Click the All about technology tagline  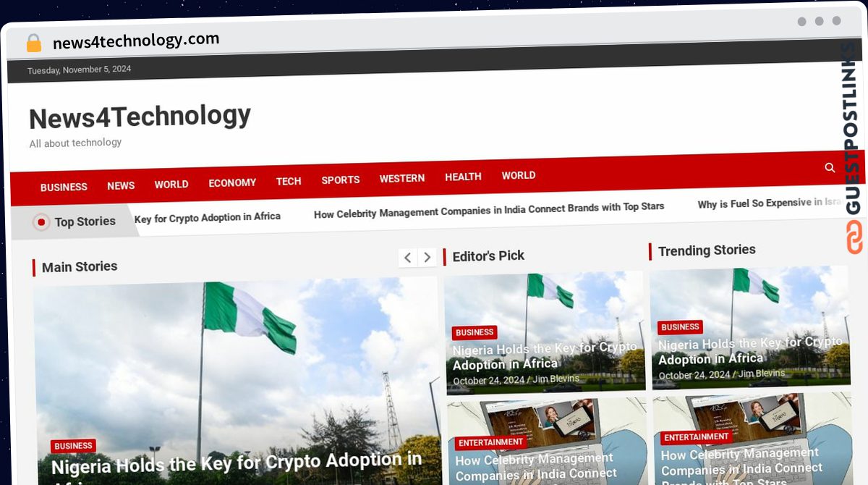75,143
